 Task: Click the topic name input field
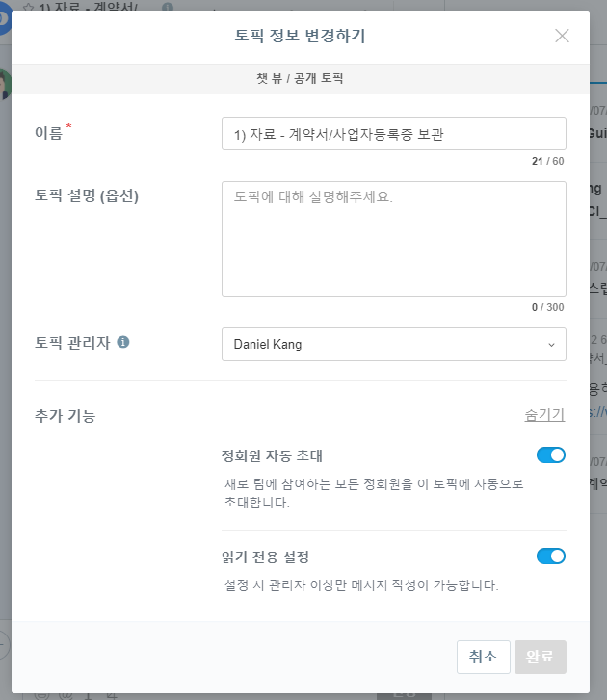393,135
